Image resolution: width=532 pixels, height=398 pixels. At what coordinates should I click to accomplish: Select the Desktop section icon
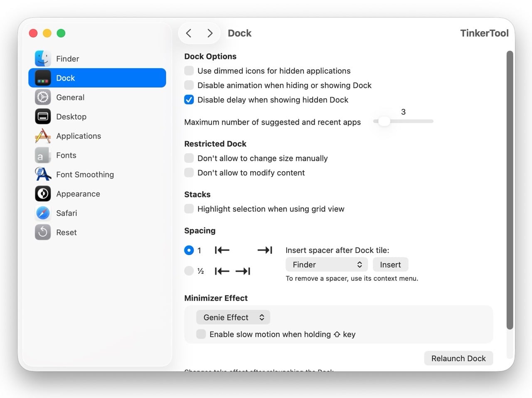(43, 116)
